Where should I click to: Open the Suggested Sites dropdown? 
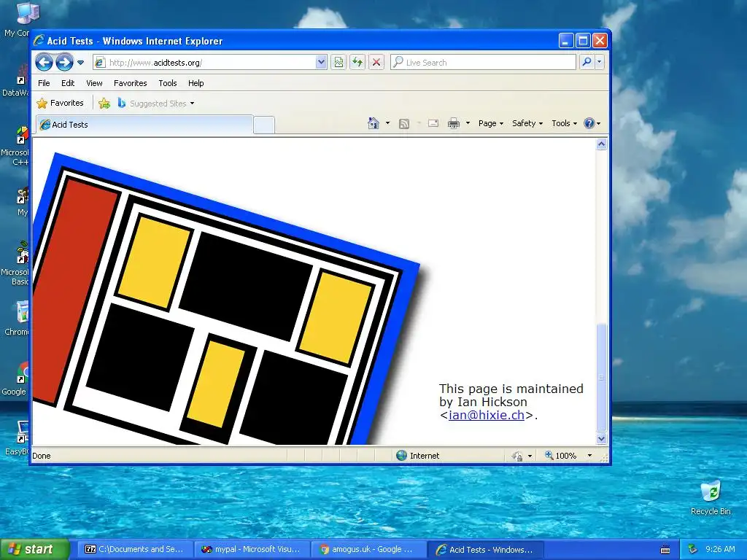point(156,104)
